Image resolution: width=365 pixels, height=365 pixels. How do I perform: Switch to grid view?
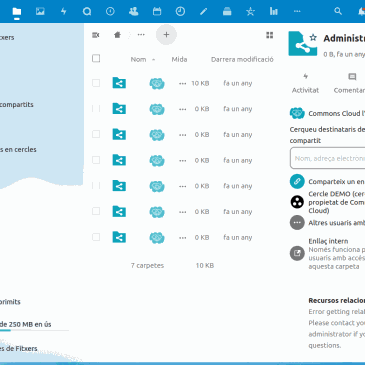(x=270, y=35)
